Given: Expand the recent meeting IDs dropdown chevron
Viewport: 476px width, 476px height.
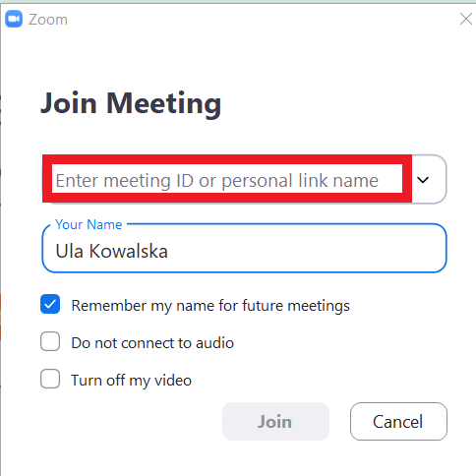Looking at the screenshot, I should tap(423, 180).
